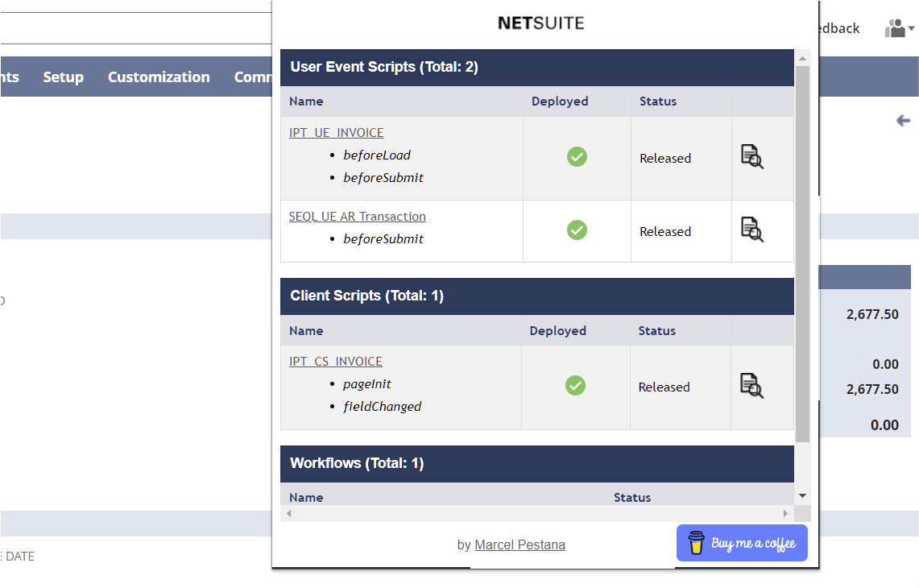919x588 pixels.
Task: Open the Customization menu
Action: click(158, 77)
